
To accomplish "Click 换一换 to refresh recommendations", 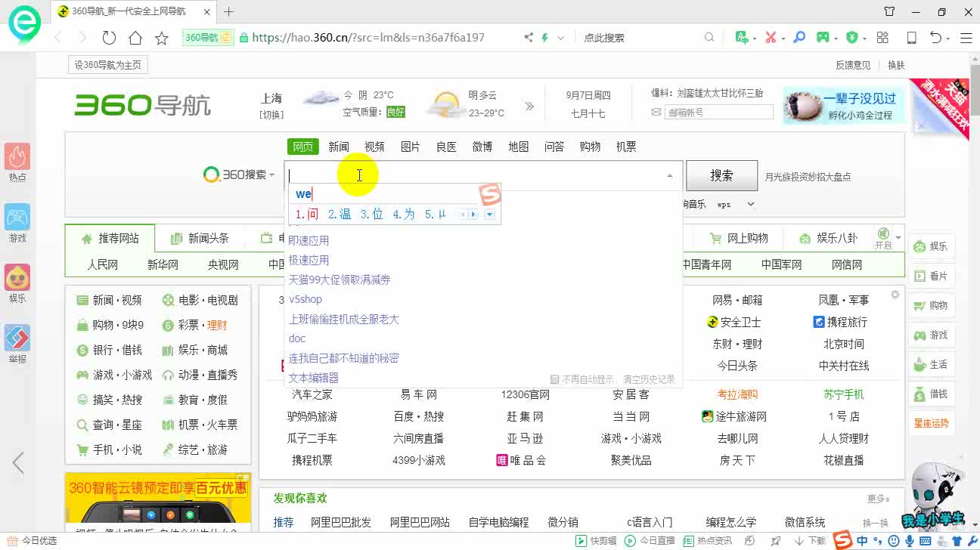I will tap(875, 522).
